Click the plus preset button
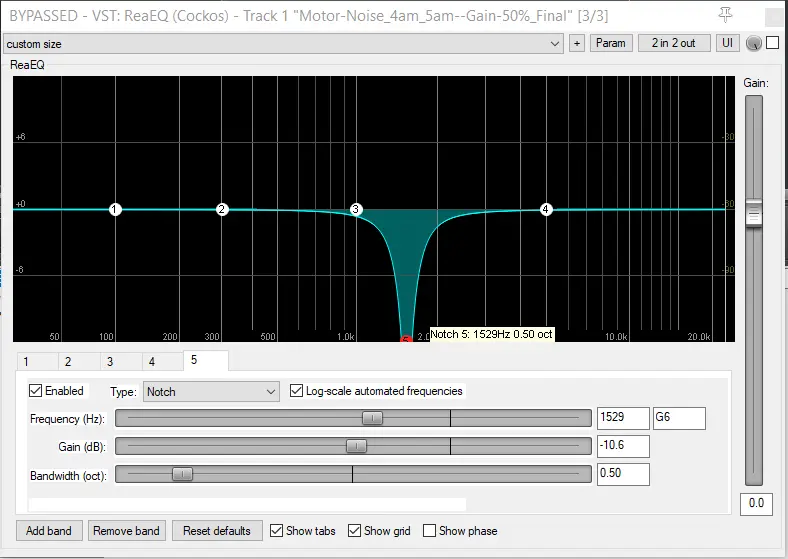 tap(576, 43)
